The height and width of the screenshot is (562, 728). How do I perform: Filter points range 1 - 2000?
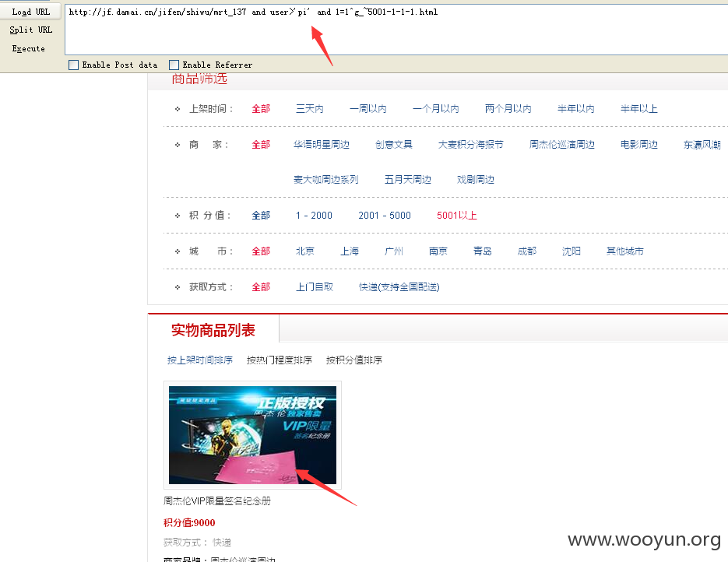click(315, 216)
